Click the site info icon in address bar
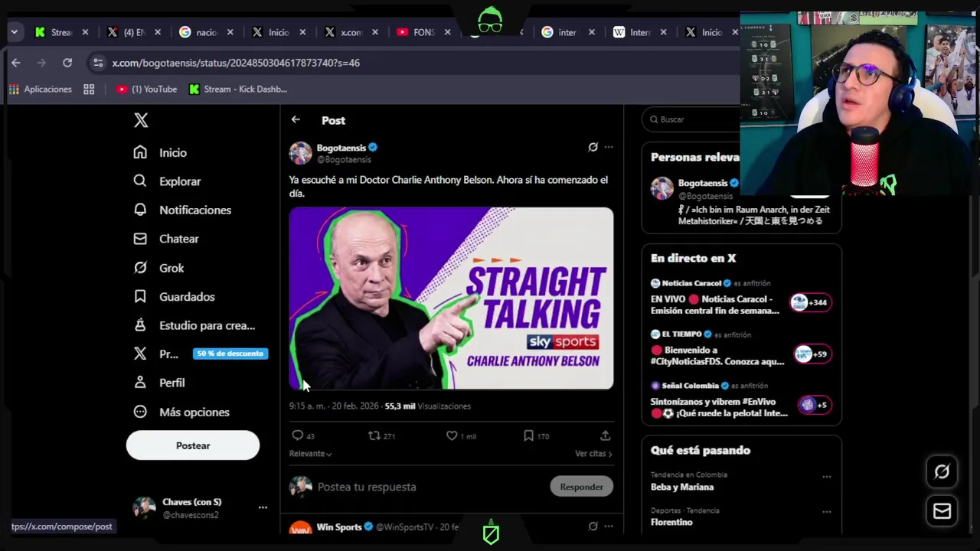The width and height of the screenshot is (980, 551). point(96,63)
